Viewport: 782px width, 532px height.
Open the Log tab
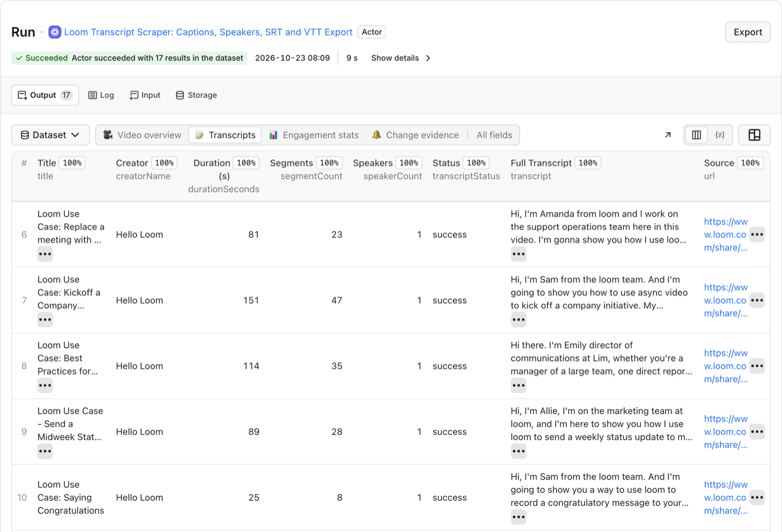[101, 95]
